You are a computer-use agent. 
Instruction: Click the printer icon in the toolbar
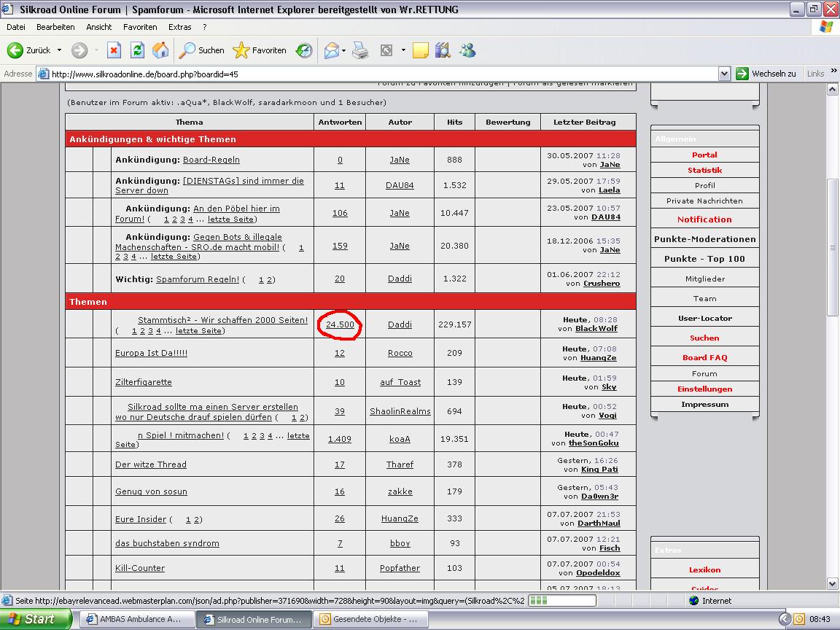(360, 50)
